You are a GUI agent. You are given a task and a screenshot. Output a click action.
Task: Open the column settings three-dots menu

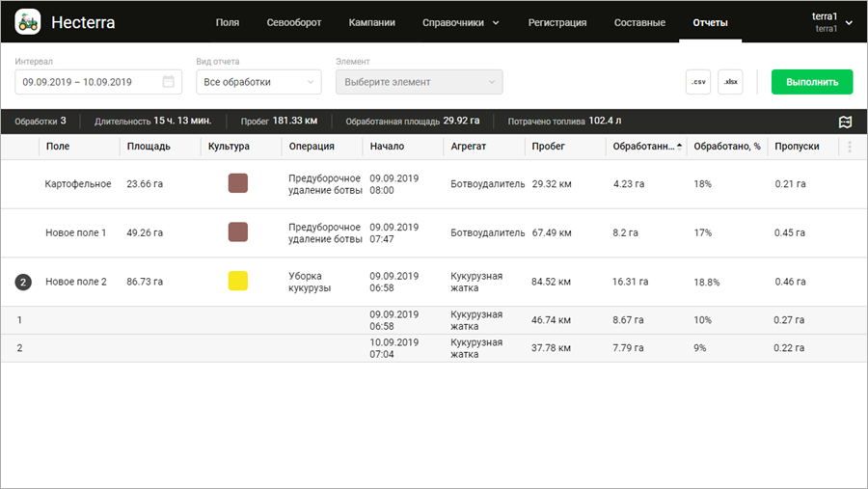[850, 147]
